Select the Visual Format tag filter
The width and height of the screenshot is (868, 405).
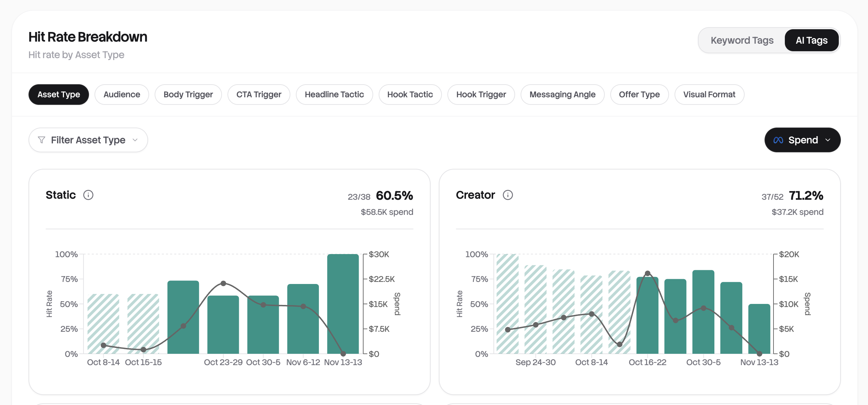[709, 94]
